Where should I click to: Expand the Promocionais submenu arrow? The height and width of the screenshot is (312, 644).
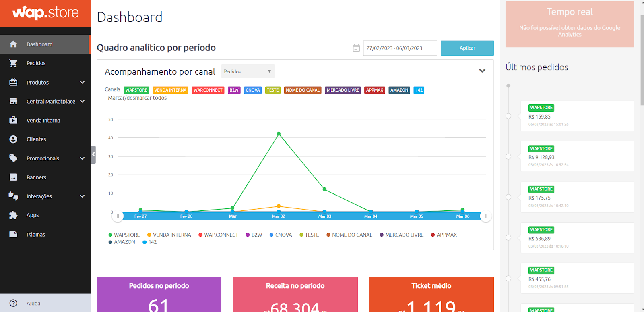83,158
